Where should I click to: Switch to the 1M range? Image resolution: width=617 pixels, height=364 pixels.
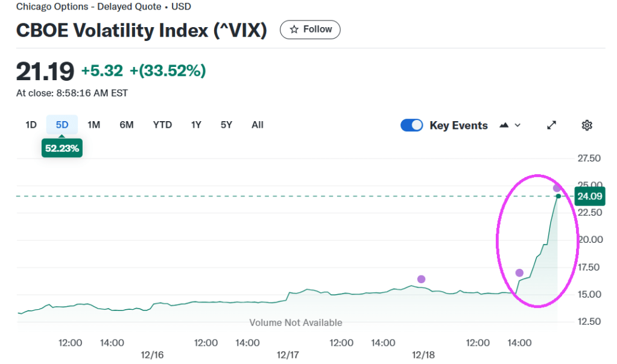(93, 125)
